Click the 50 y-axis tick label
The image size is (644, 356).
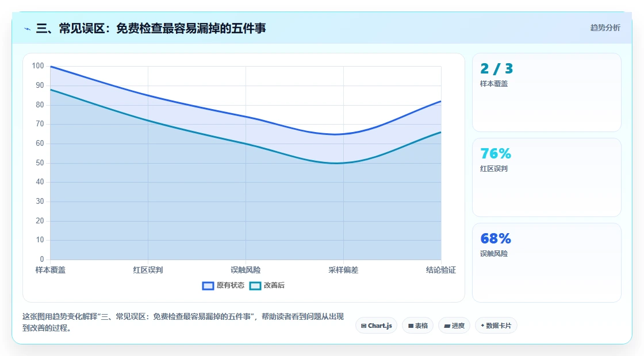click(40, 163)
